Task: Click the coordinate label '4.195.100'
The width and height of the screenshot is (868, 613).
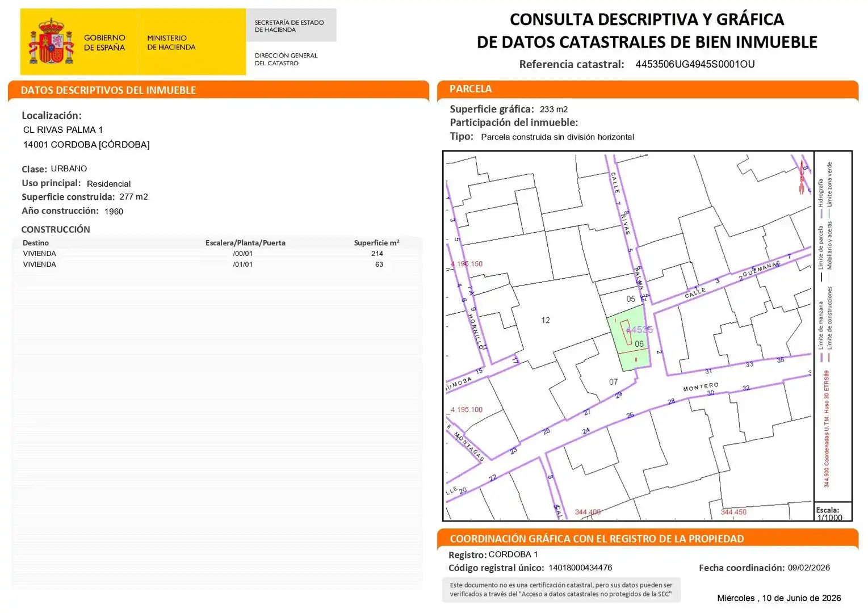Action: (467, 410)
